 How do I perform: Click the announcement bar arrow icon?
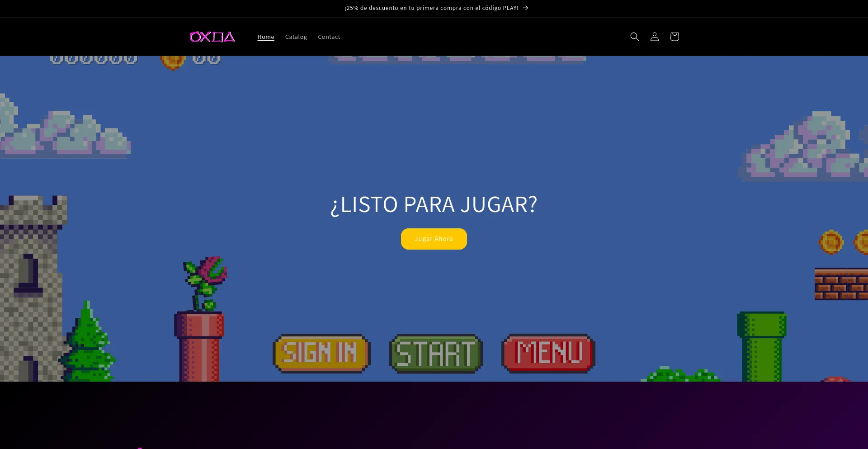[525, 8]
